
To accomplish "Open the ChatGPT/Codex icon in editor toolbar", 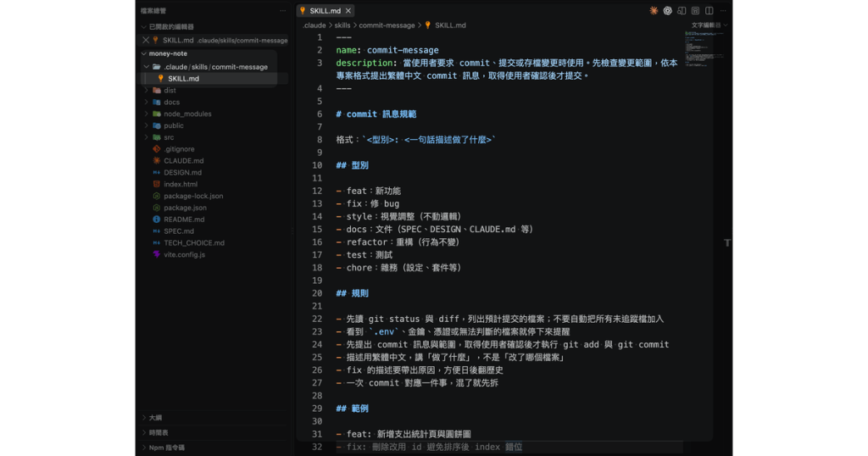I will (x=668, y=10).
